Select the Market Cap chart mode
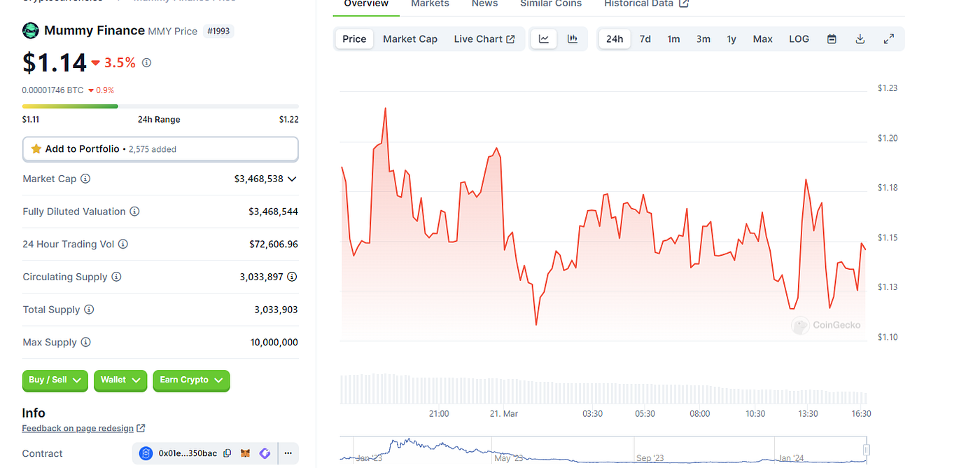The image size is (980, 468). coord(410,39)
